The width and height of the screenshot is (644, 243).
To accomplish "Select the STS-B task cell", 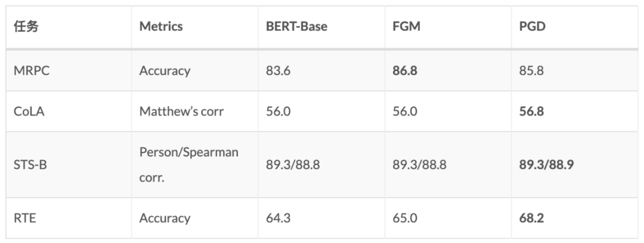I will pos(30,164).
